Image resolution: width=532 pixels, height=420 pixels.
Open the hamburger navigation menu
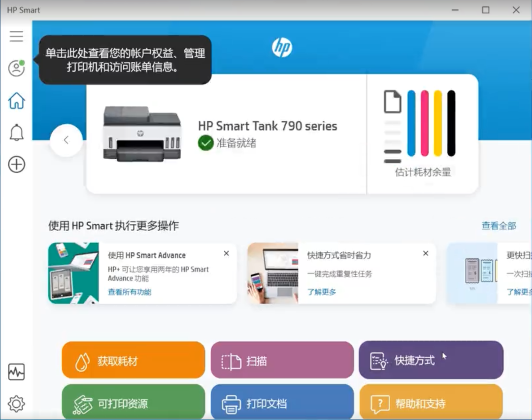(x=16, y=36)
